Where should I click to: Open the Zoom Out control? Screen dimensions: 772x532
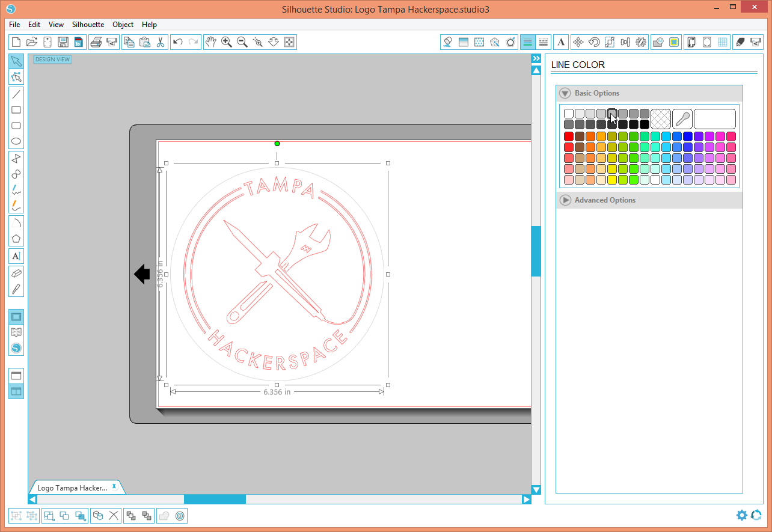[x=242, y=42]
